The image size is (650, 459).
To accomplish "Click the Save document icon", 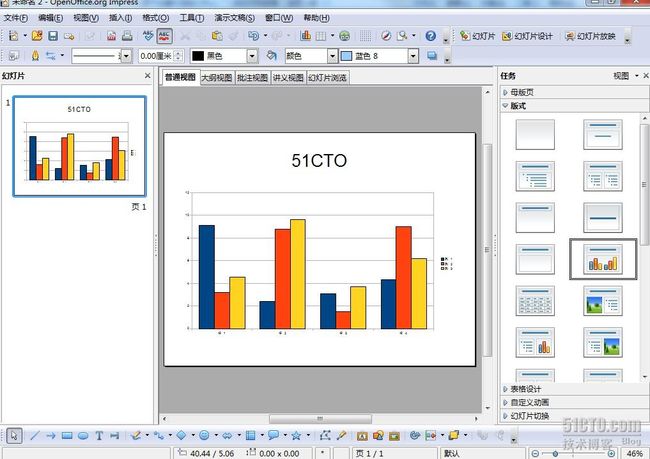I will tap(53, 36).
